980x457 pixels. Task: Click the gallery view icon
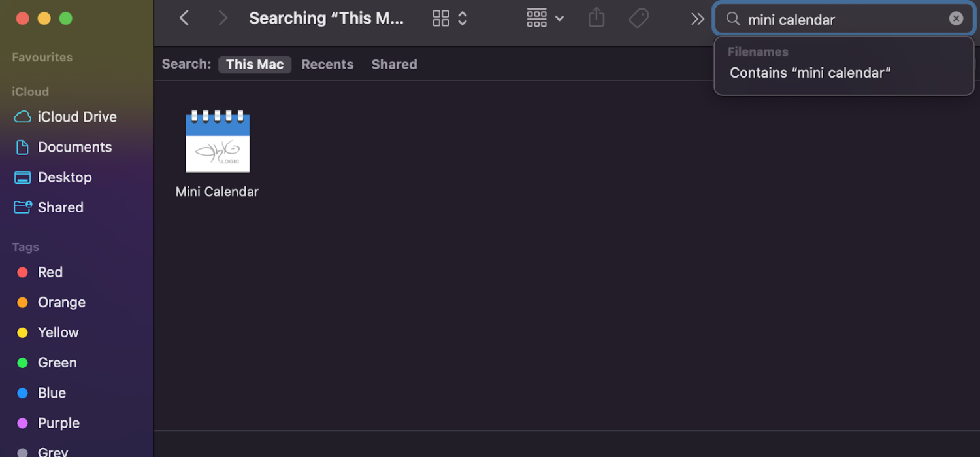click(x=441, y=18)
